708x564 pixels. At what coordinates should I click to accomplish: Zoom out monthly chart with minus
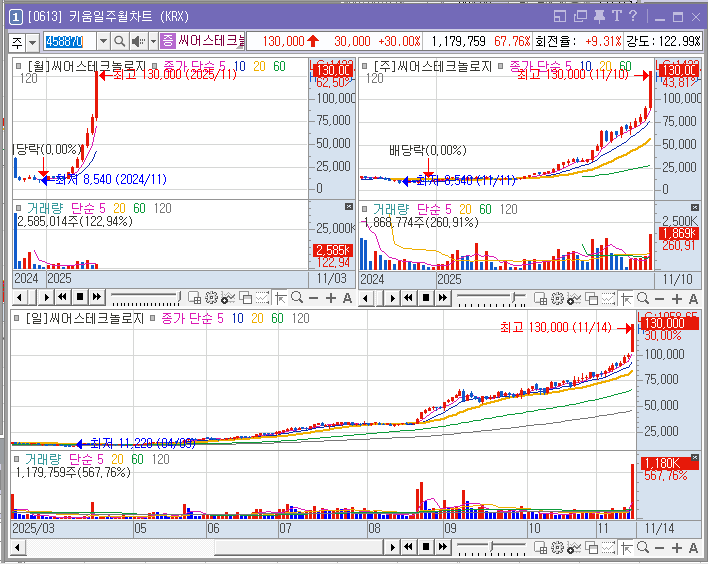[313, 298]
